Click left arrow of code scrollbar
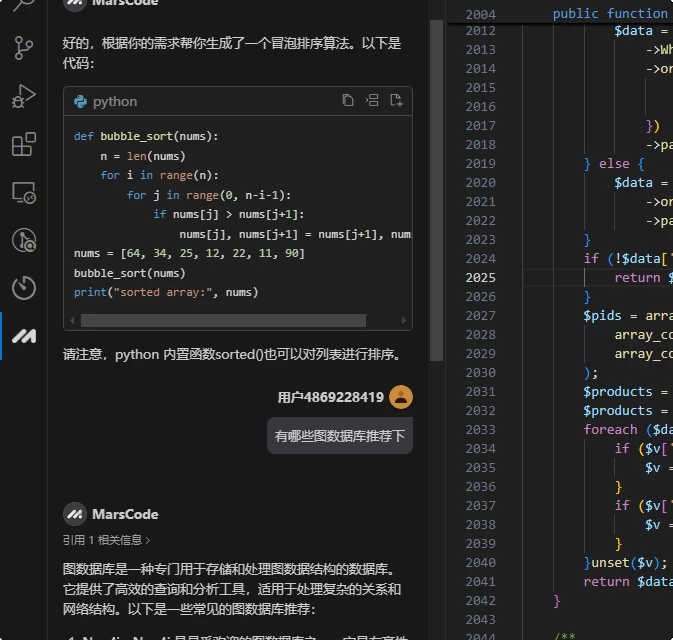Viewport: 673px width, 640px height. point(71,321)
